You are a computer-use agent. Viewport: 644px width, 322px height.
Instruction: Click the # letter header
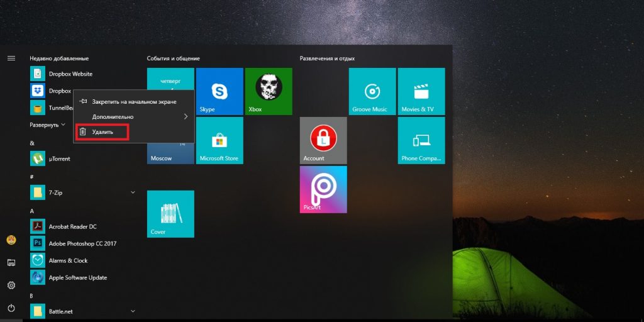[x=31, y=177]
